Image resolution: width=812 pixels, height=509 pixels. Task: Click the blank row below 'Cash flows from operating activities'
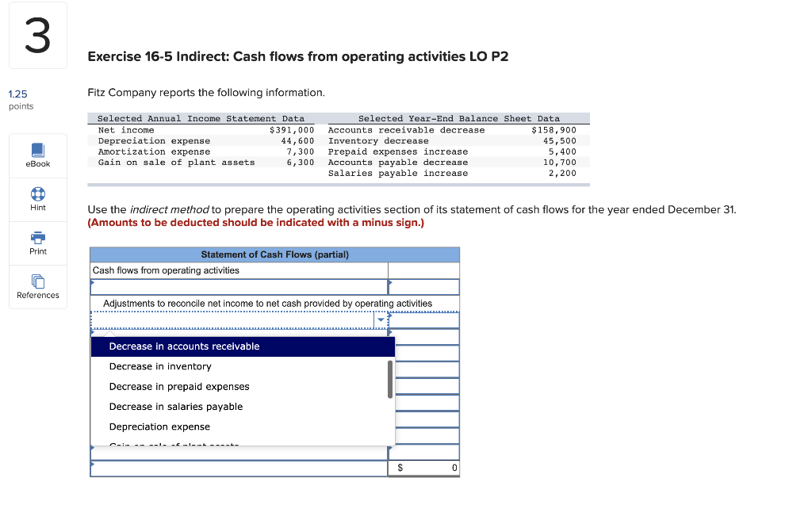click(x=238, y=286)
